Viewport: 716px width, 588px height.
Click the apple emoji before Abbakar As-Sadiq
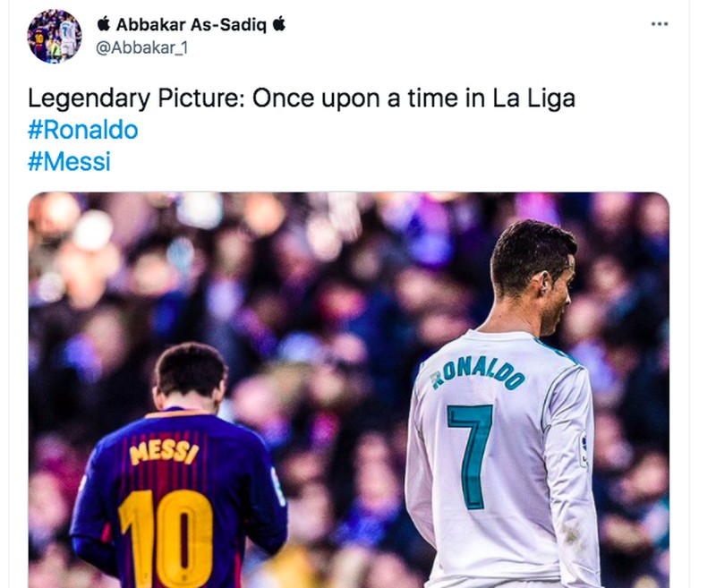pos(103,26)
